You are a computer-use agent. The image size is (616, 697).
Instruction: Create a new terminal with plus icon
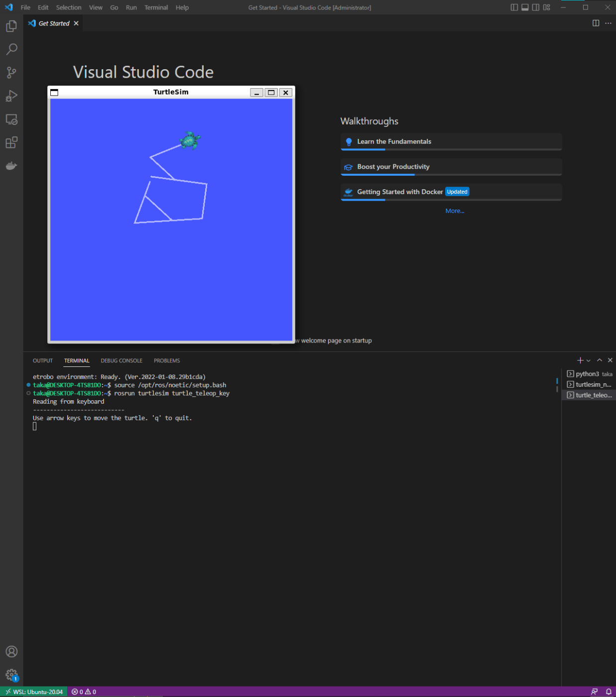point(580,360)
